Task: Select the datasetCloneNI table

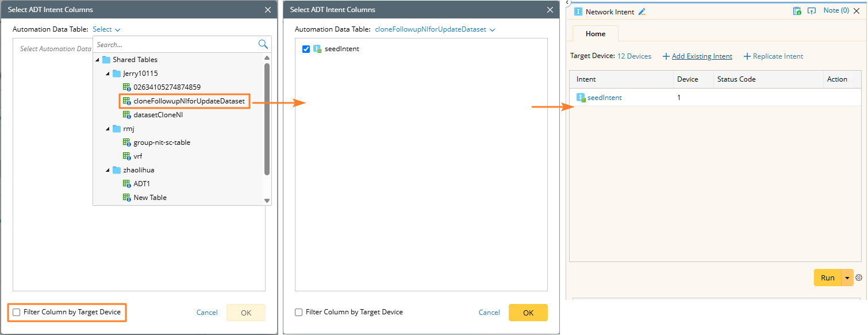Action: (x=158, y=115)
